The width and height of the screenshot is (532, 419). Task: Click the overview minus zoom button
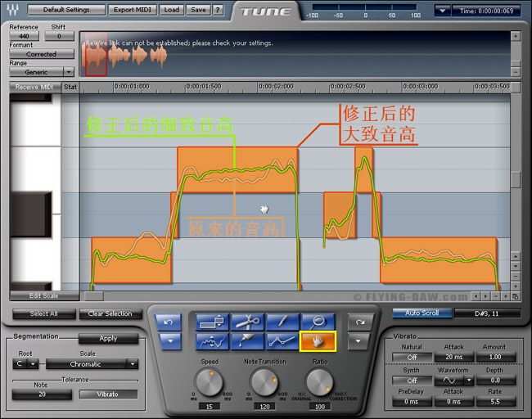point(516,71)
